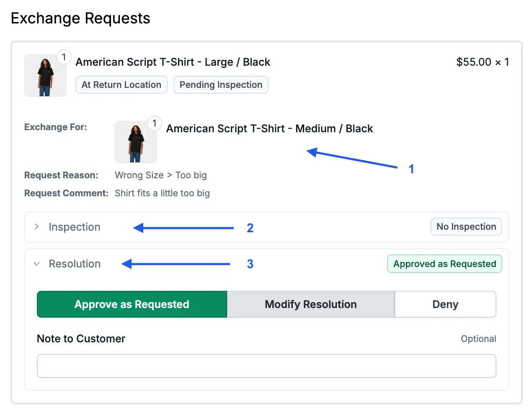The height and width of the screenshot is (416, 532).
Task: Open the Medium / Black exchange item thumbnail
Action: coord(136,141)
